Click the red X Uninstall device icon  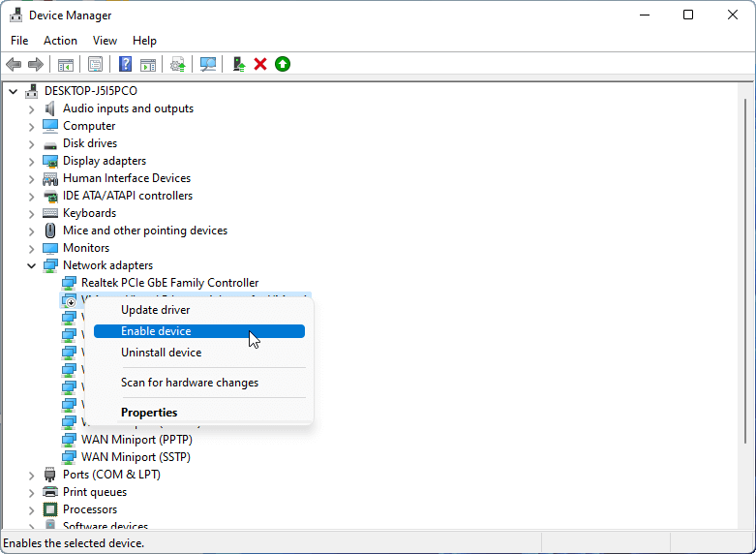260,64
